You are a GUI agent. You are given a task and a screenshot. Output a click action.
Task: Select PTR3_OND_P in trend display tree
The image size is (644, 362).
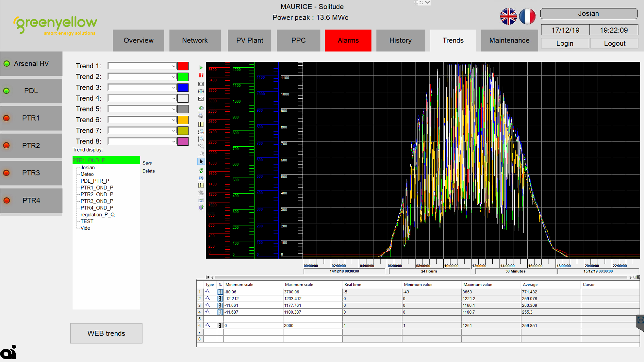tap(97, 201)
